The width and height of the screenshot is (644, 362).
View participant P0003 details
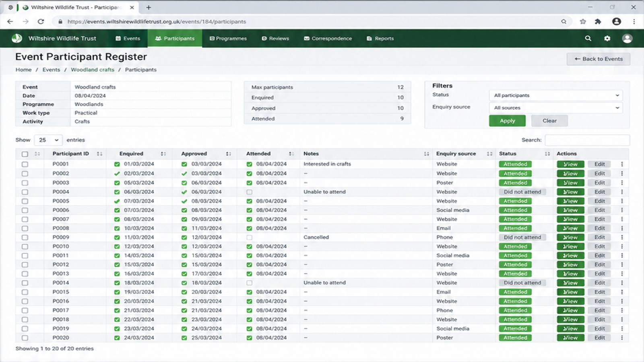[x=570, y=183]
